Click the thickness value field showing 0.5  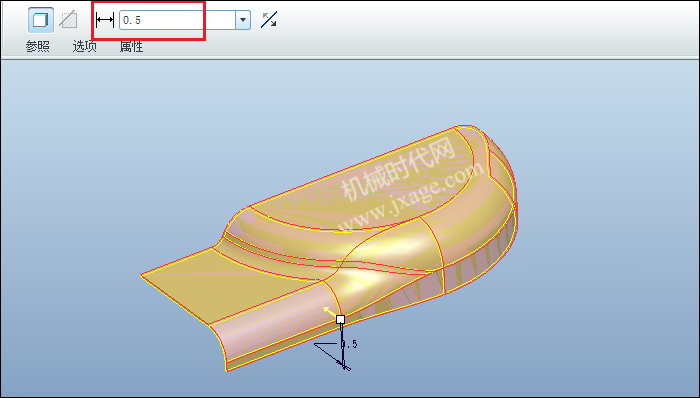coord(177,20)
